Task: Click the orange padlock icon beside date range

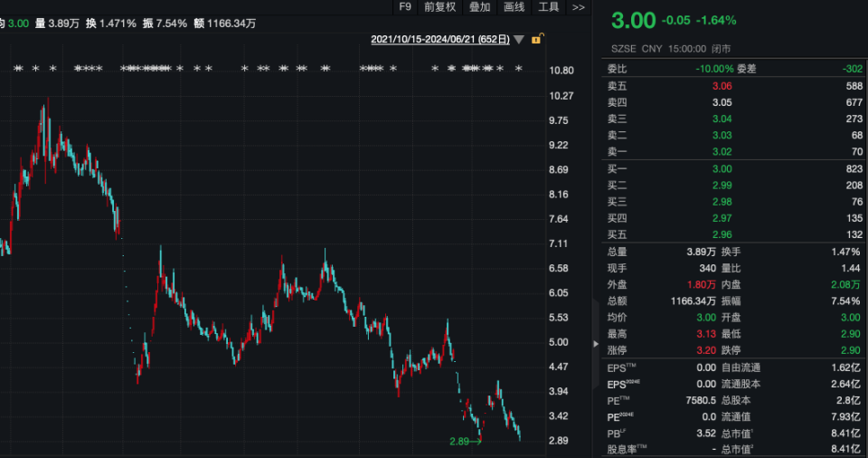Action: [536, 39]
